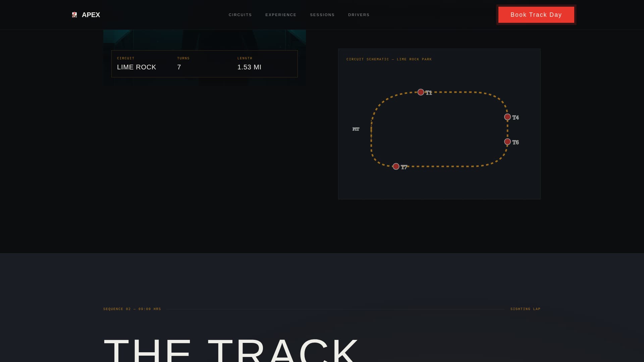Select the T7 turn marker on the schematic
This screenshot has width=644, height=362.
tap(396, 166)
